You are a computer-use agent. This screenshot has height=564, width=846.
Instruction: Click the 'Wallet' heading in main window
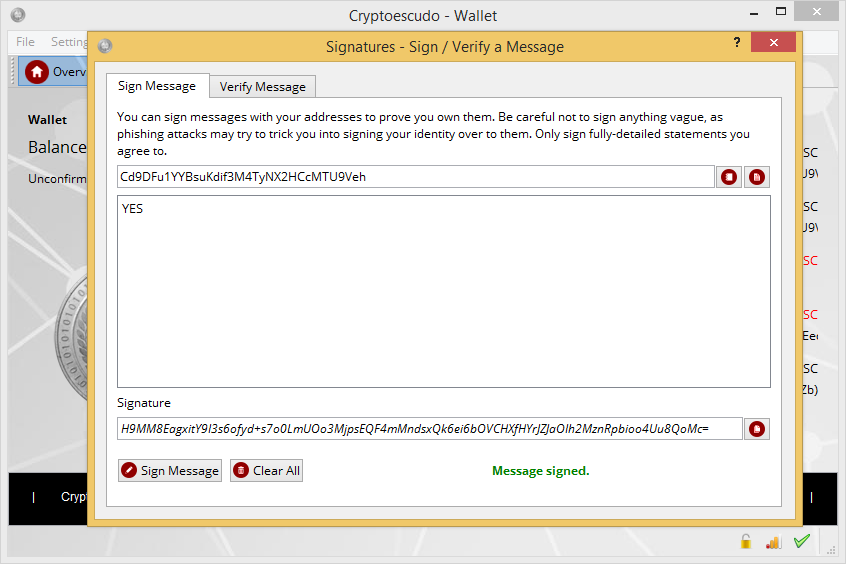(x=47, y=120)
